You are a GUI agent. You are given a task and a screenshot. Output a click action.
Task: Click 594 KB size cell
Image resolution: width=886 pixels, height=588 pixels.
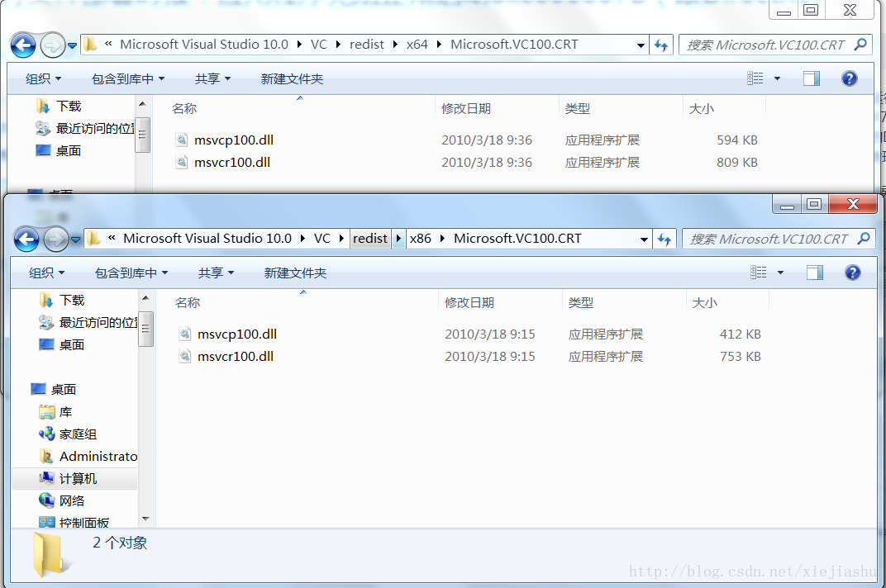(737, 140)
